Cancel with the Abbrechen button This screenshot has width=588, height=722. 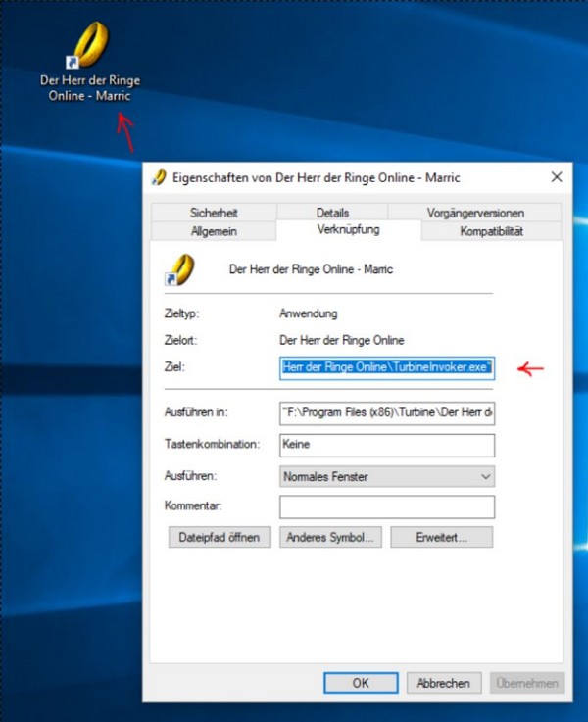(x=444, y=683)
